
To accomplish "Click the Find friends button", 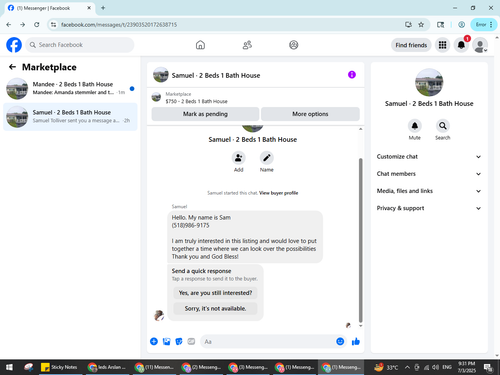I will 411,45.
